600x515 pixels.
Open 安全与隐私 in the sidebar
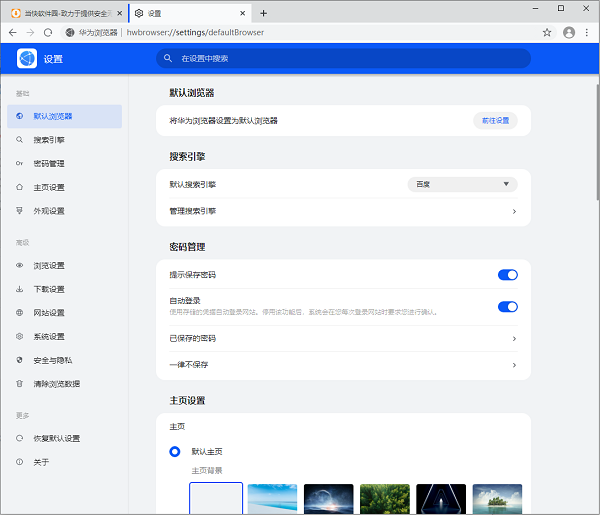point(52,360)
